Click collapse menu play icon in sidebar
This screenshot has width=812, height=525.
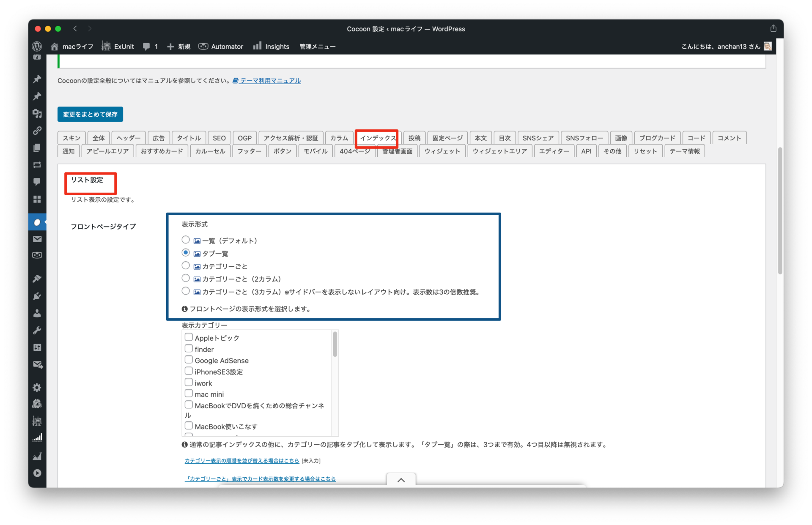[x=37, y=473]
